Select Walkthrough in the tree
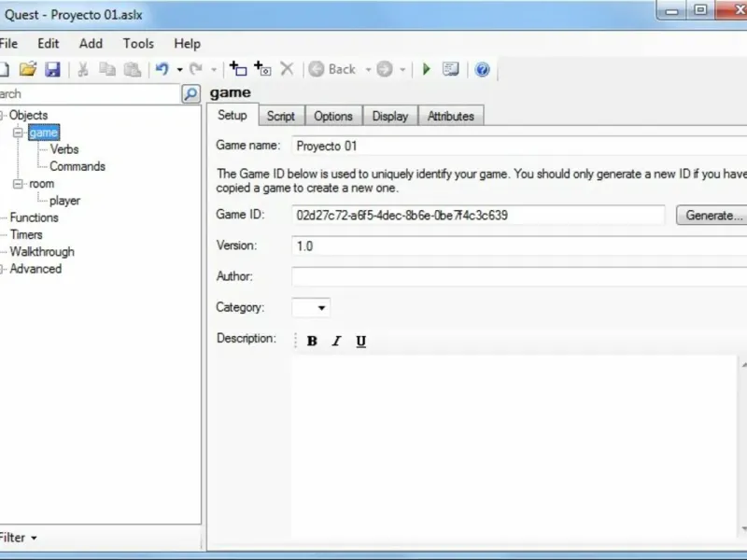This screenshot has width=747, height=560. click(42, 252)
